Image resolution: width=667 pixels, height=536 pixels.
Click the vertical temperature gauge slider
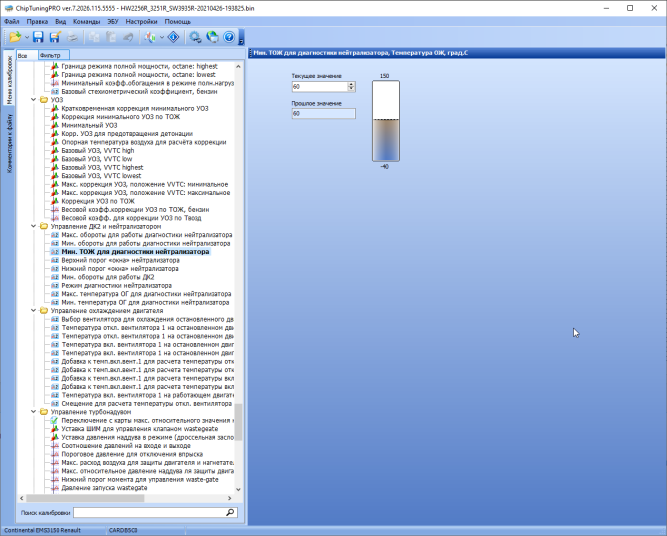386,121
